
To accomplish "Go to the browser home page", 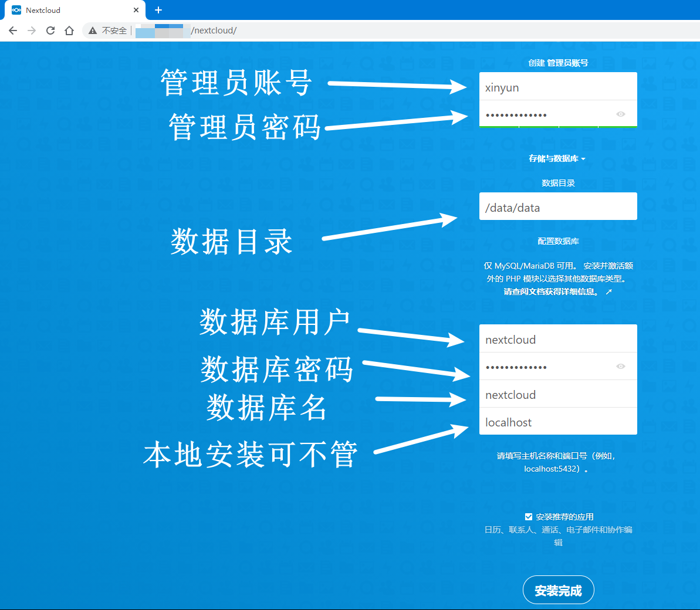I will pos(69,30).
